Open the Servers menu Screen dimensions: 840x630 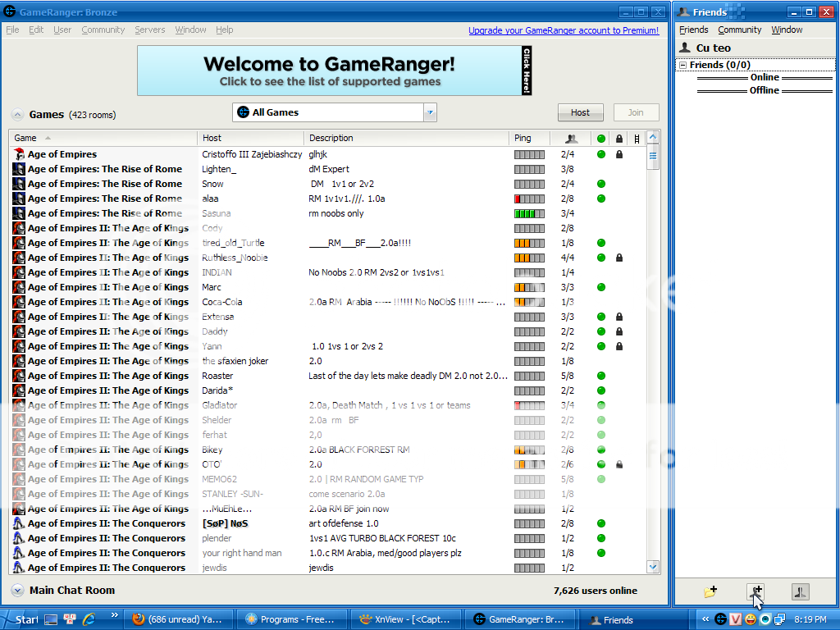[149, 30]
